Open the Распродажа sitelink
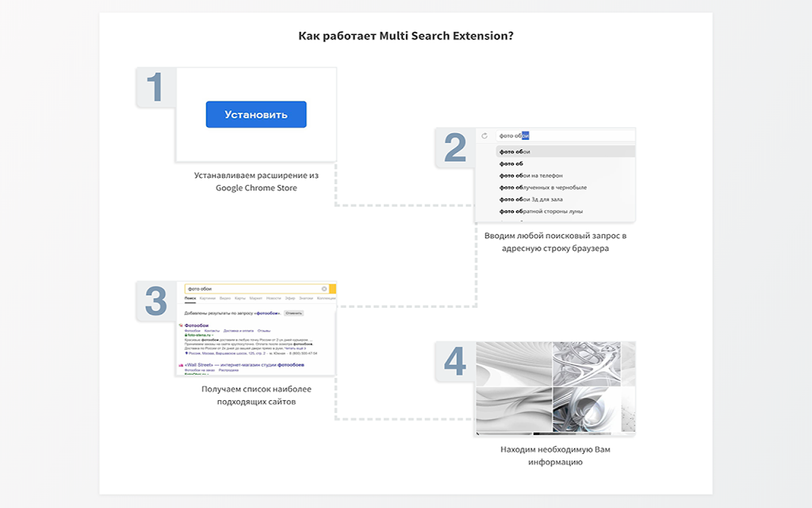Image resolution: width=812 pixels, height=508 pixels. (x=228, y=370)
